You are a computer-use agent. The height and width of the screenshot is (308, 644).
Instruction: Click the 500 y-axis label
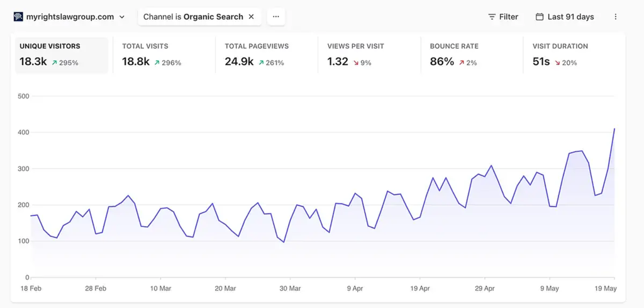coord(23,96)
